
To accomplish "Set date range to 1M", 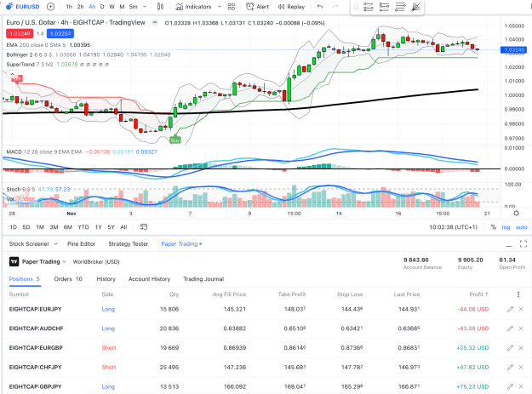I will (x=40, y=227).
